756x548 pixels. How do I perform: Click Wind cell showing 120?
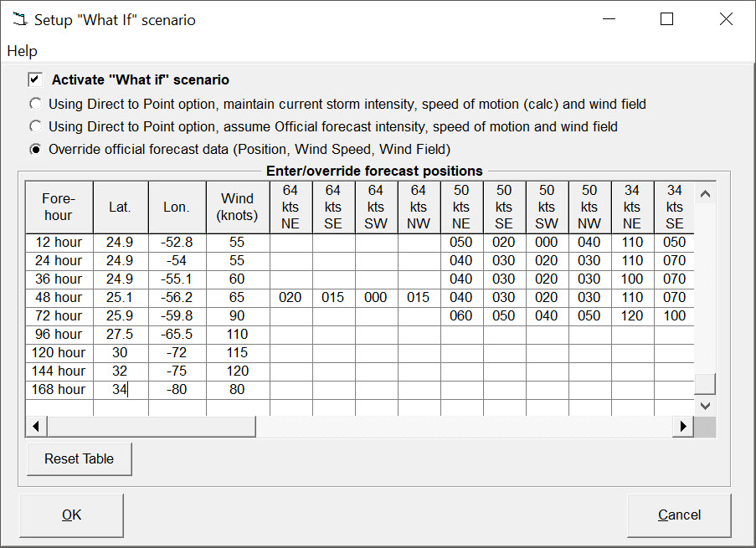[x=238, y=371]
